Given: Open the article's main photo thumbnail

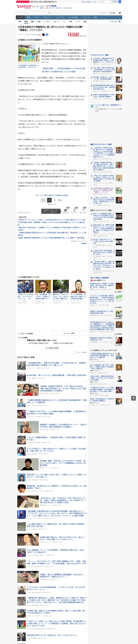Looking at the screenshot, I should pos(29,53).
